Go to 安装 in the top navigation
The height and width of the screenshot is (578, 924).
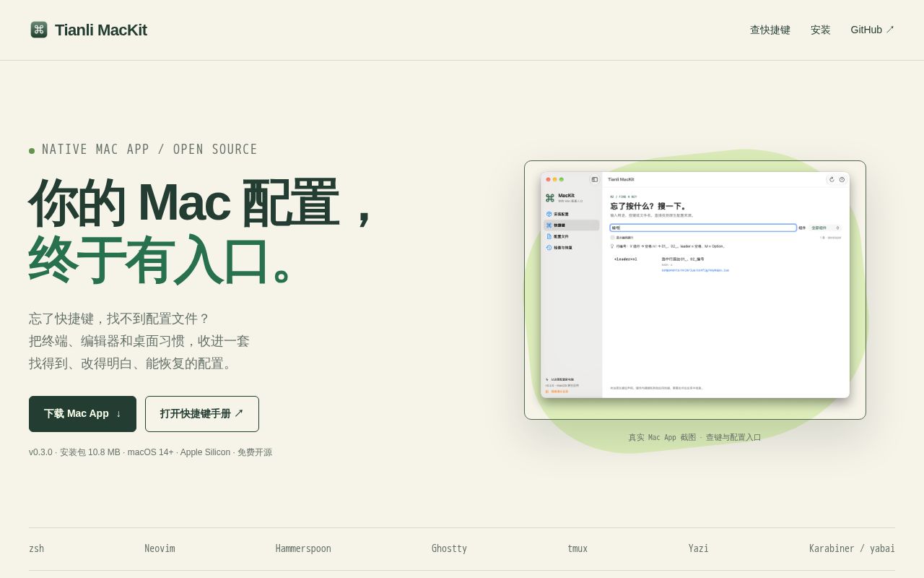click(x=821, y=30)
